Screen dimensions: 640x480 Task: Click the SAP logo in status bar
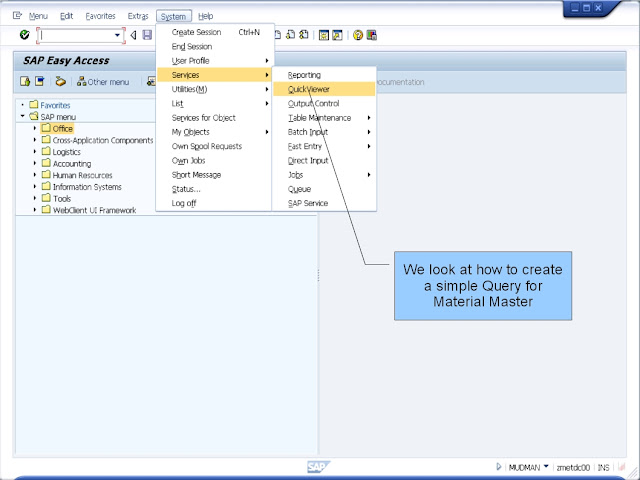click(x=318, y=467)
